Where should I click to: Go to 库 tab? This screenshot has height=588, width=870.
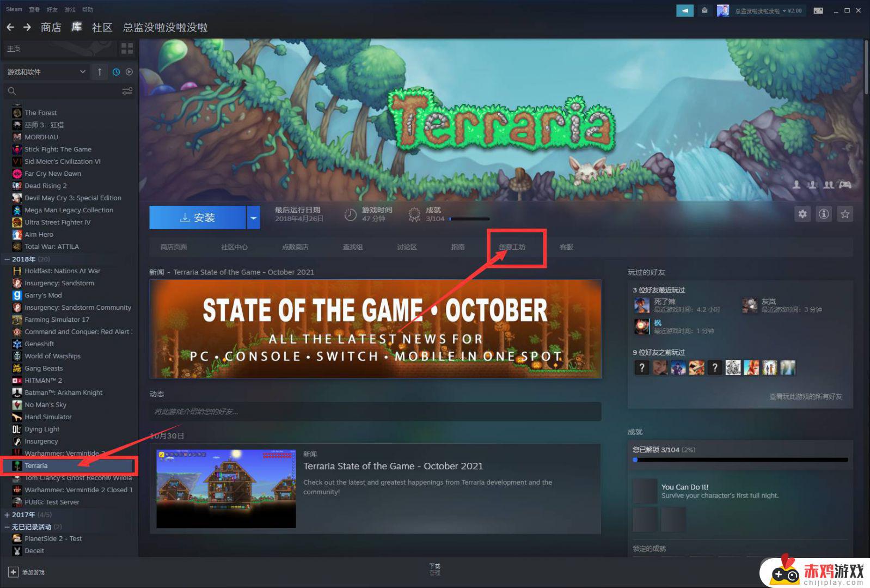point(77,27)
